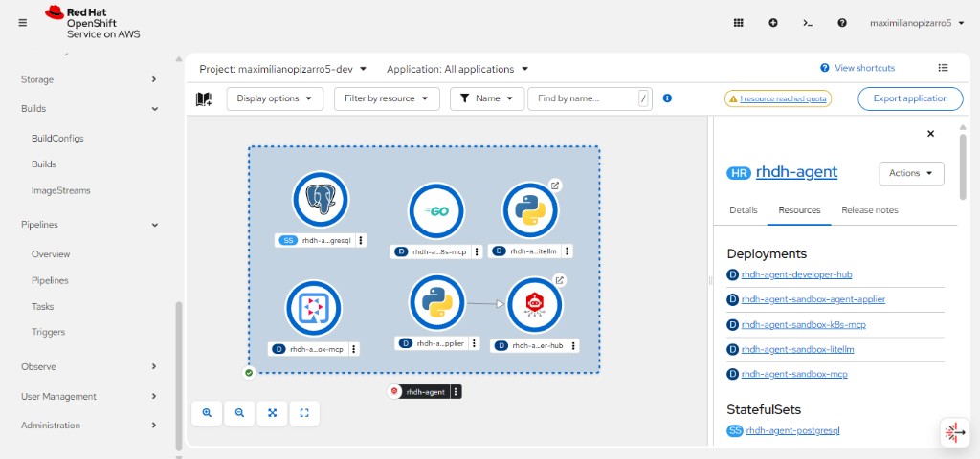Image resolution: width=980 pixels, height=459 pixels.
Task: Expand User Management navigation section
Action: 88,396
